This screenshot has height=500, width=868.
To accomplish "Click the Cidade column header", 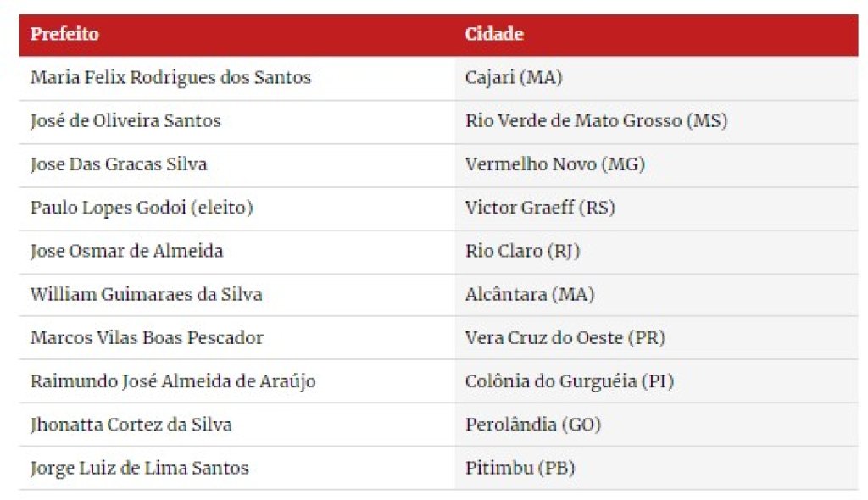I will coord(494,34).
